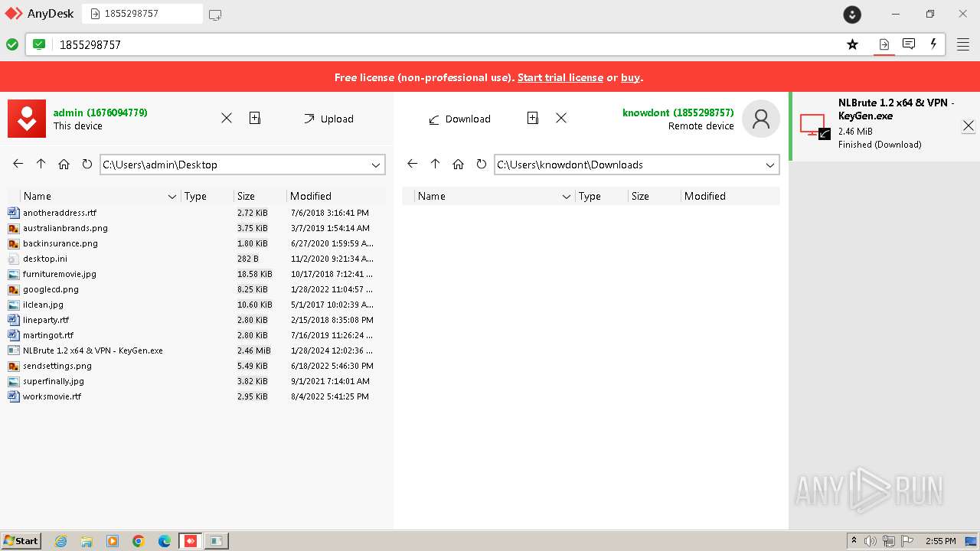Sort local files by Modified column
980x551 pixels.
coord(335,196)
